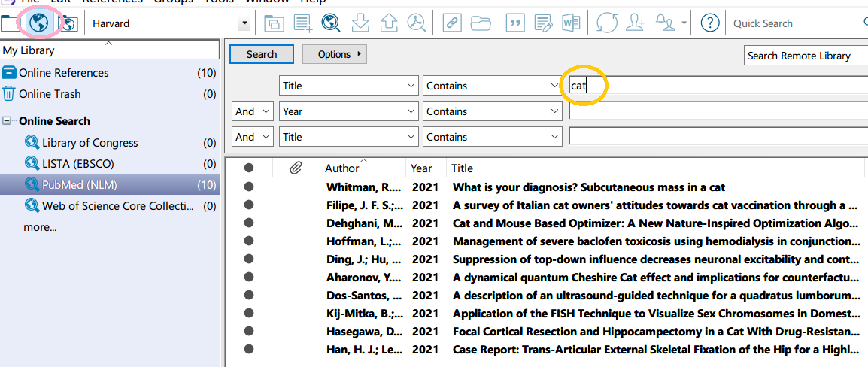Toggle read status dot for Whitman reference
The height and width of the screenshot is (367, 868).
(248, 187)
